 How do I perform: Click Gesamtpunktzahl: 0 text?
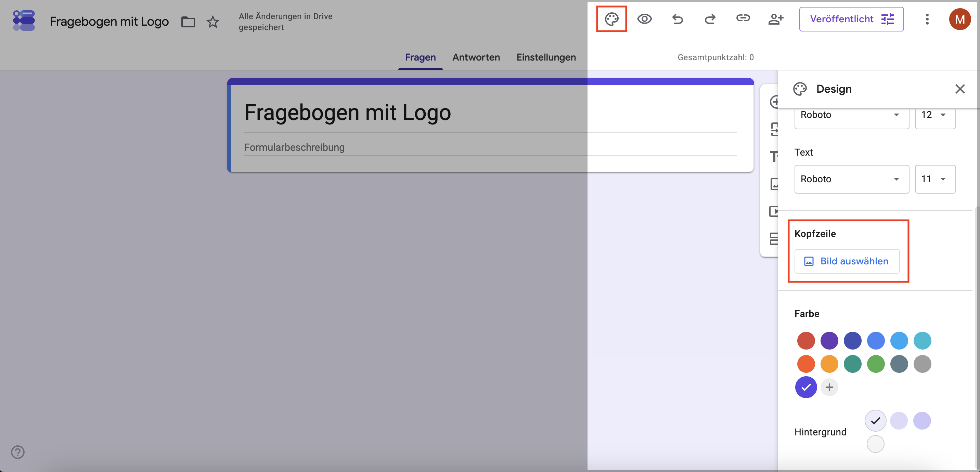[x=715, y=57]
